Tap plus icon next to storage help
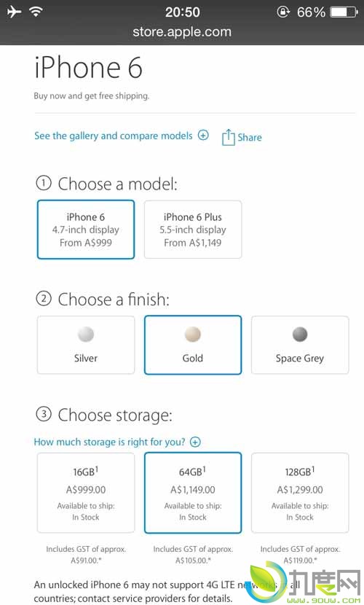This screenshot has height=605, width=364. pyautogui.click(x=195, y=442)
